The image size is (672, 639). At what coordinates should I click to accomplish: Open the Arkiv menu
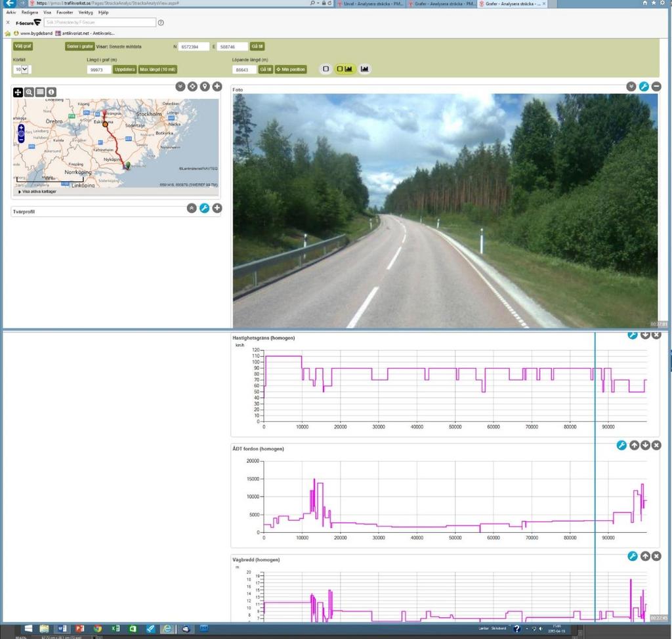click(11, 12)
